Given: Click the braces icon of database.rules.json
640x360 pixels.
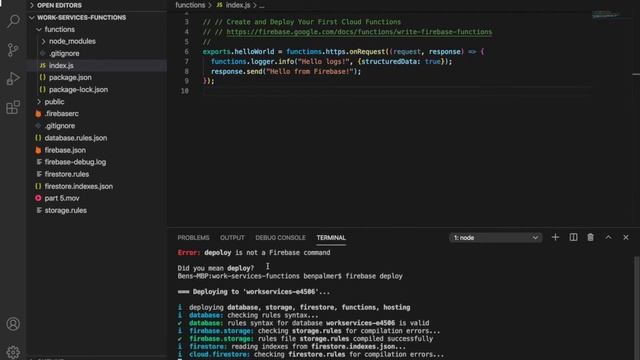Looking at the screenshot, I should tap(38, 138).
